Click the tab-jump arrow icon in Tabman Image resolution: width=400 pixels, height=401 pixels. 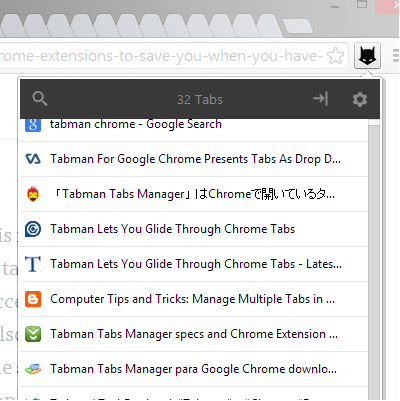pos(321,99)
